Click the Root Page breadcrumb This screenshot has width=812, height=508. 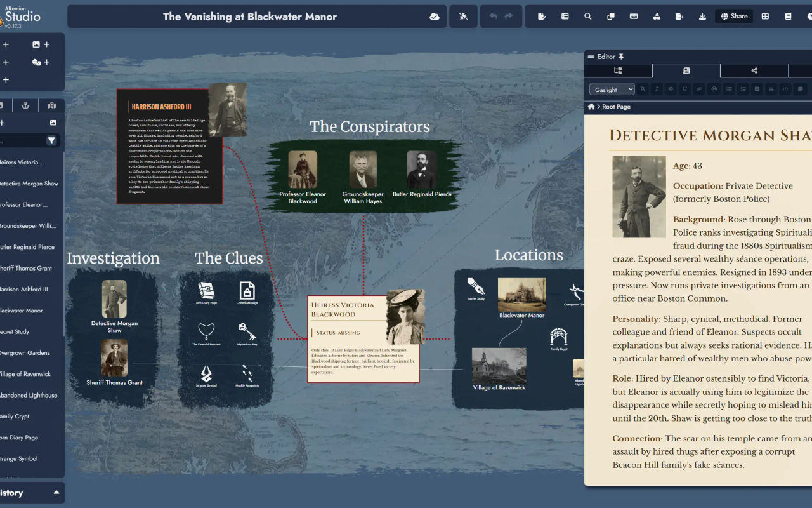point(616,107)
